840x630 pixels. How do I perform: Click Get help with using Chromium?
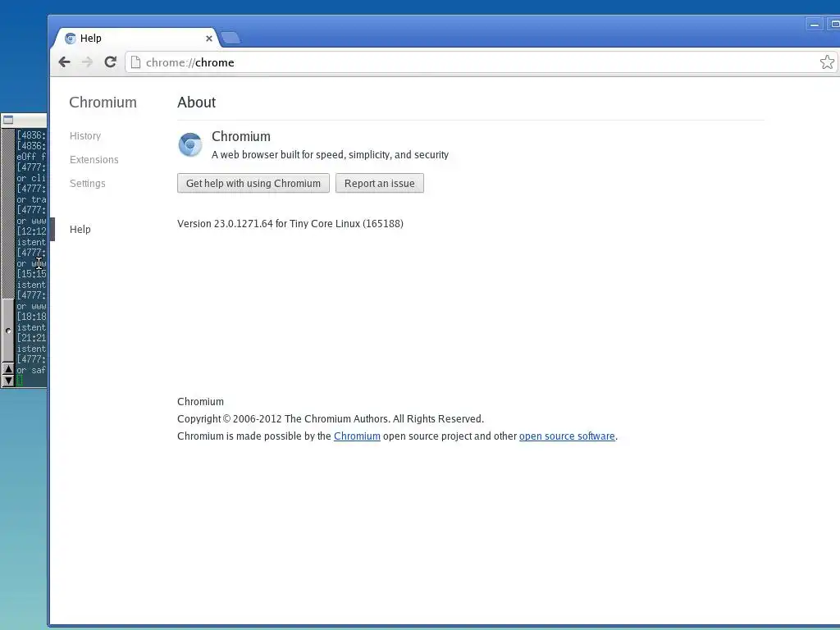coord(253,183)
